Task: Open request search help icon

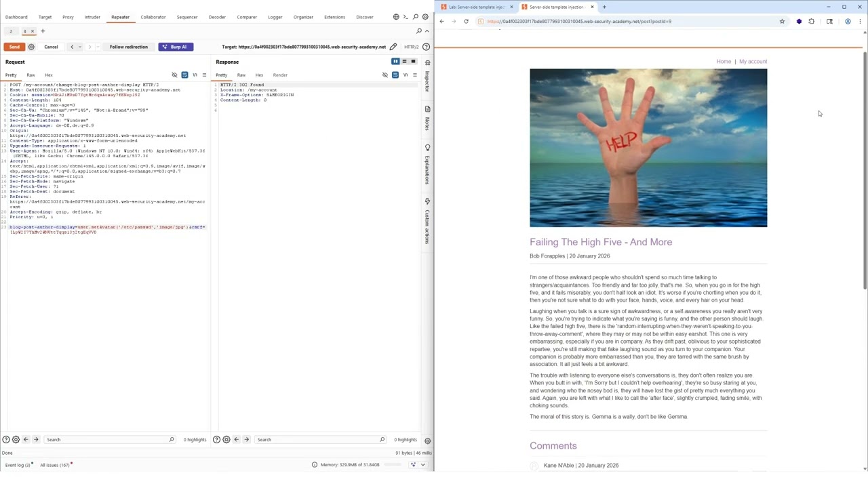Action: point(6,440)
